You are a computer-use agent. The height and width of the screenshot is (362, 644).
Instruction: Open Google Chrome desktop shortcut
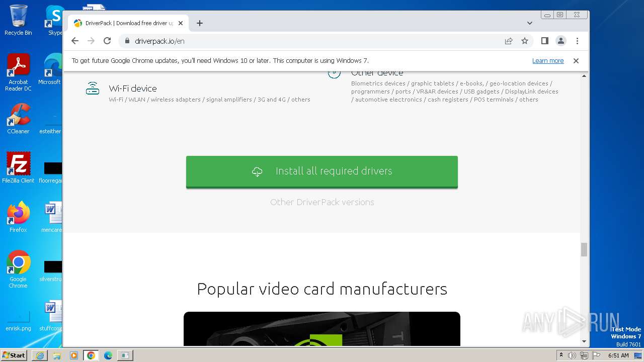tap(18, 269)
